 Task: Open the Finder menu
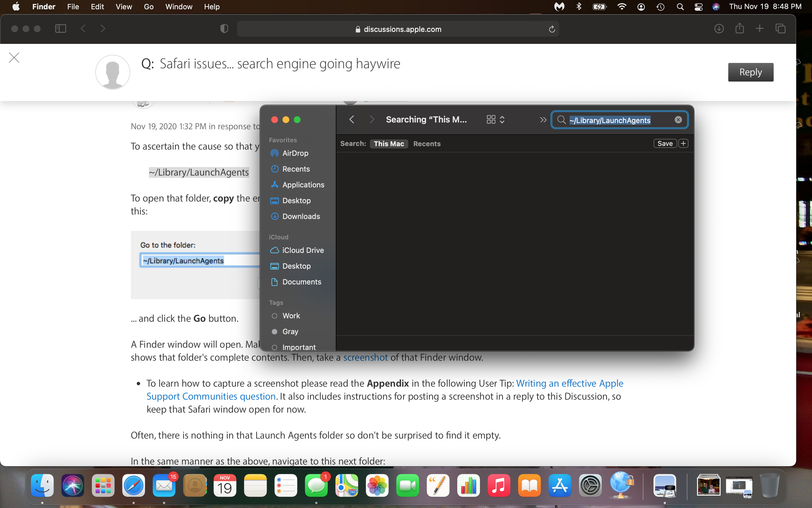44,7
